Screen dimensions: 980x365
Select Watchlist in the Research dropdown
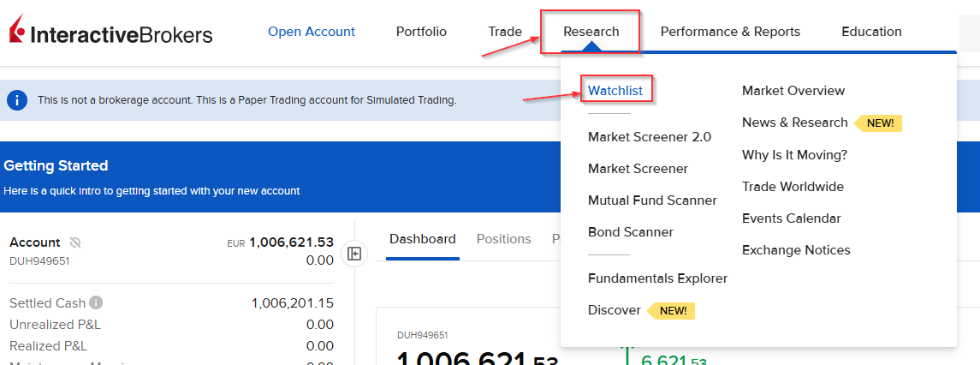coord(615,91)
